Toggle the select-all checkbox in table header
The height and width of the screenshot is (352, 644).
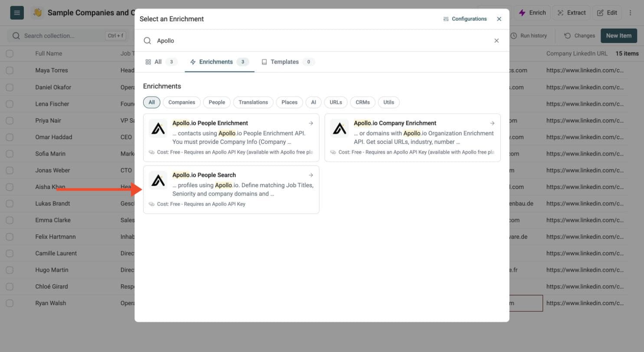(10, 54)
